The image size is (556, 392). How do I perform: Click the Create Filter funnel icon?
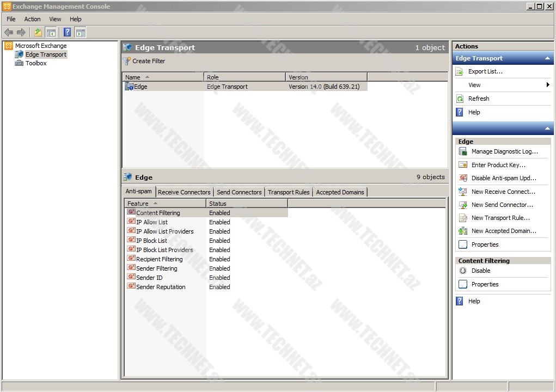pyautogui.click(x=127, y=62)
